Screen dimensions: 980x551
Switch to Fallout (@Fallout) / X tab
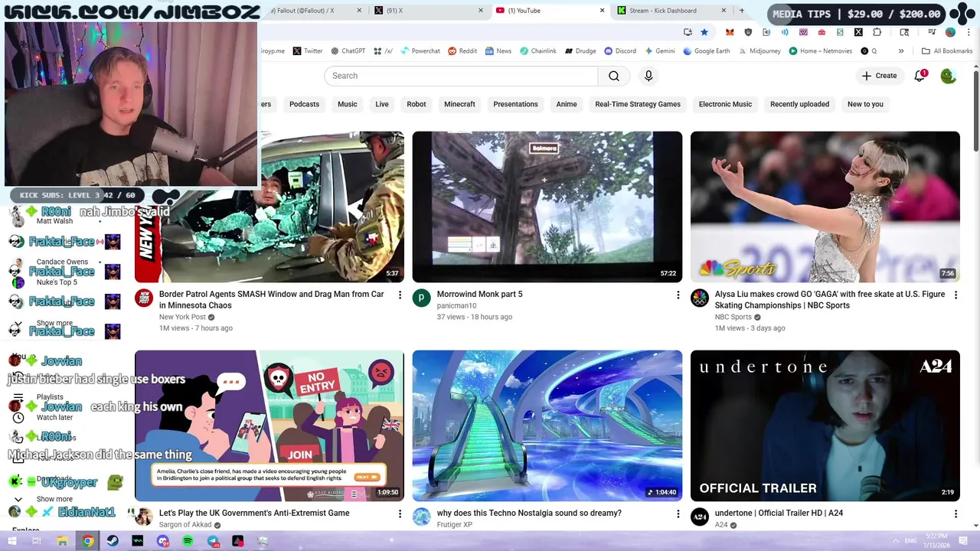(x=312, y=11)
